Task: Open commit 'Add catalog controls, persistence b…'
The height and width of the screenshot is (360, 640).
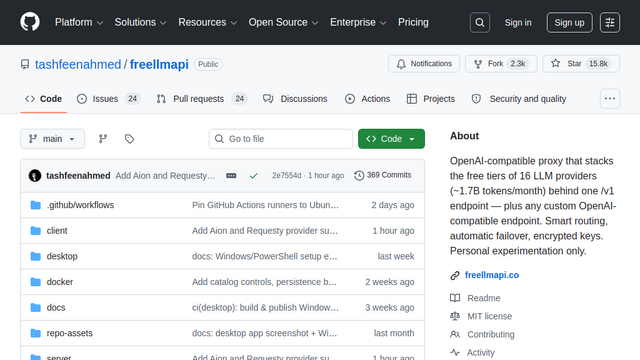Action: 264,282
